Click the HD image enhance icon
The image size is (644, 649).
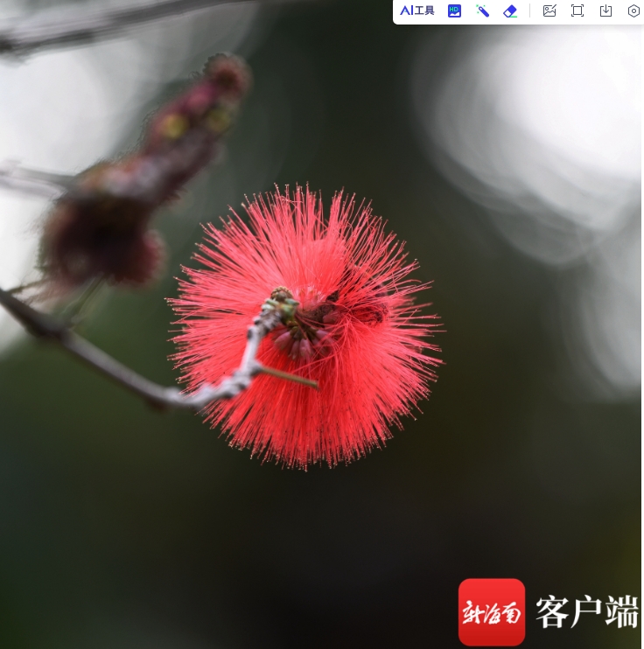click(454, 10)
